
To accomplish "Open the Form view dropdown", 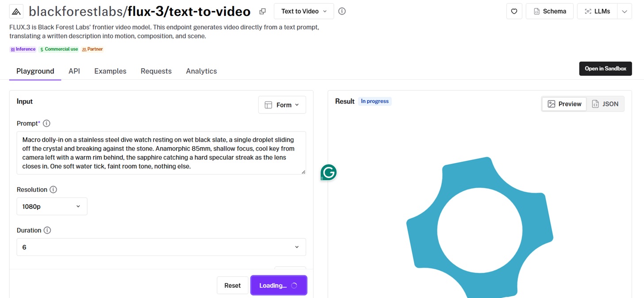I will tap(282, 105).
